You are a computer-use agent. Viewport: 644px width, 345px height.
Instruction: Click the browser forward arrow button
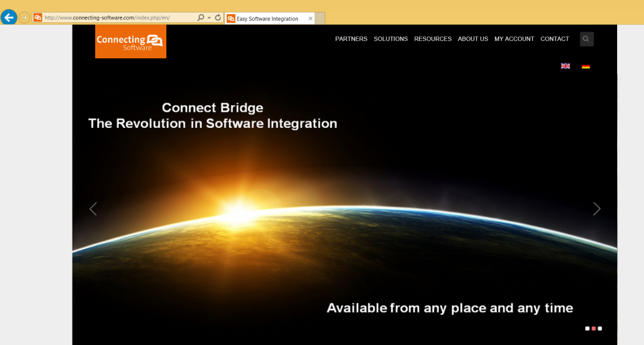[24, 17]
